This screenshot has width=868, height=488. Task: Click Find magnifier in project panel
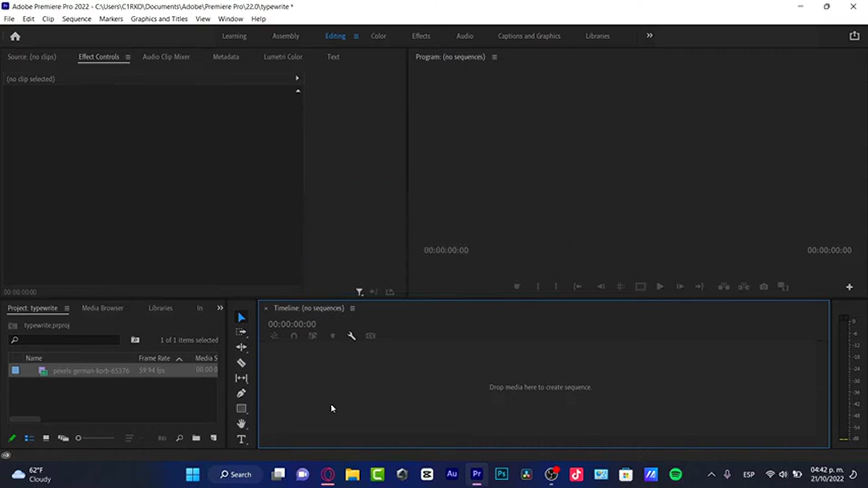179,438
